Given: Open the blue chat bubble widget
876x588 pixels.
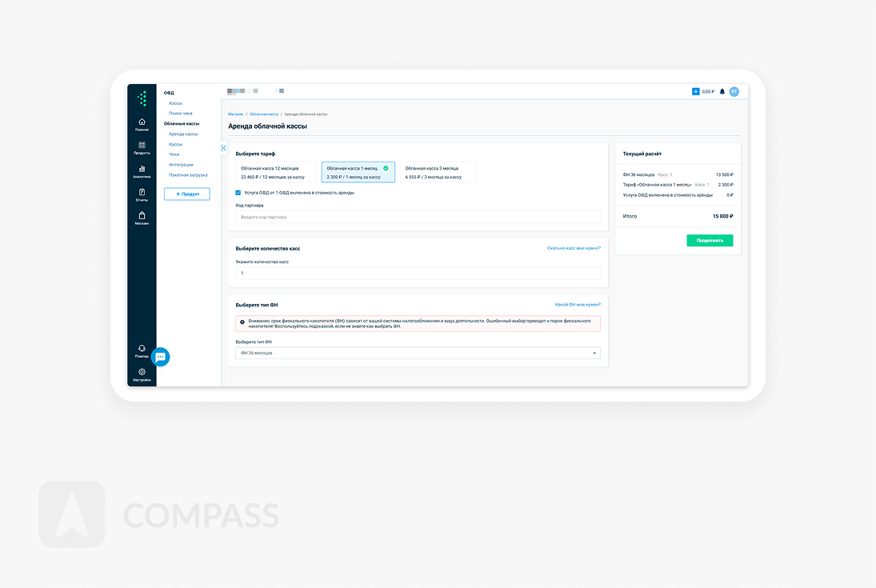Looking at the screenshot, I should (x=161, y=357).
